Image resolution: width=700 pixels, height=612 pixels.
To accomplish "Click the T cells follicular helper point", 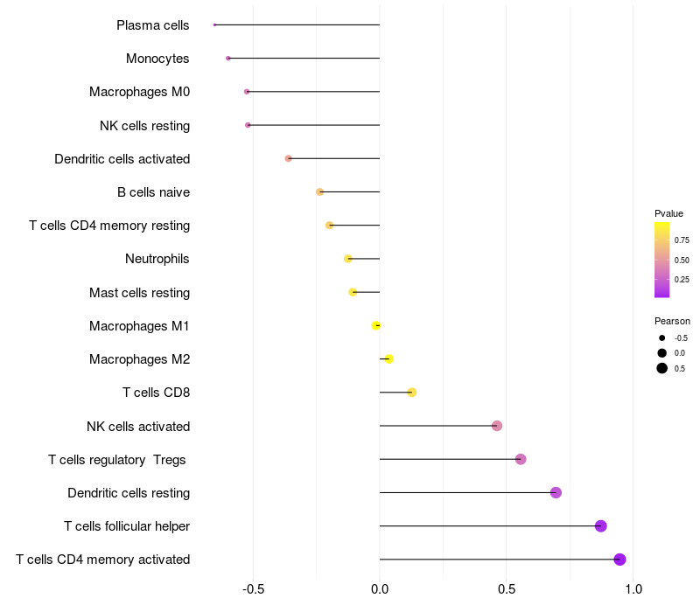I will point(601,526).
